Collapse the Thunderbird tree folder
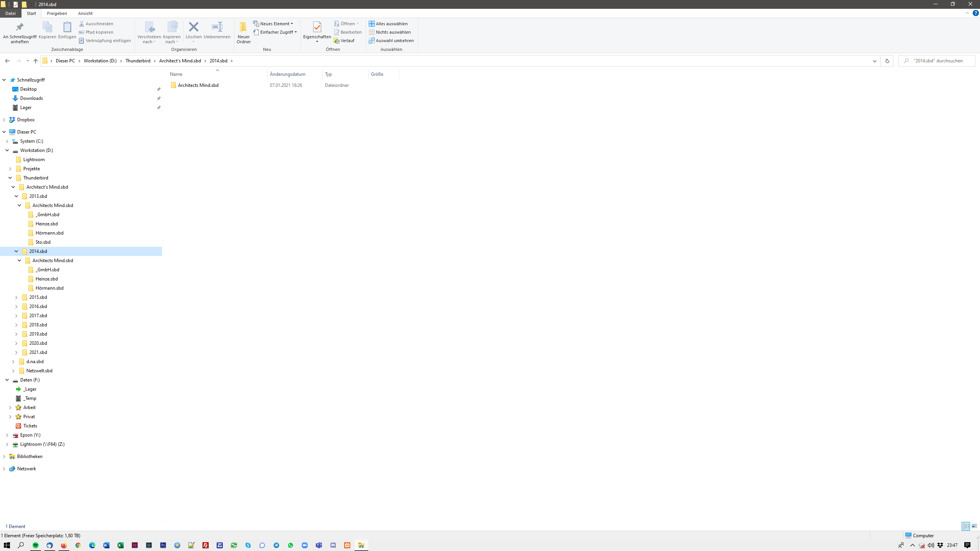 click(10, 178)
